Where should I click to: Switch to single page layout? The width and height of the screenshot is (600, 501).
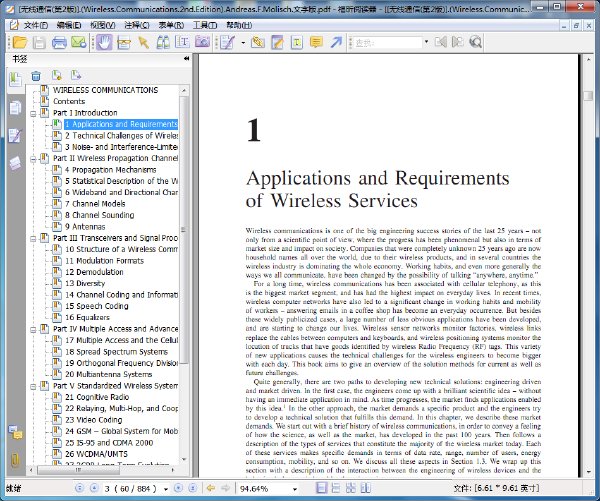(x=321, y=488)
